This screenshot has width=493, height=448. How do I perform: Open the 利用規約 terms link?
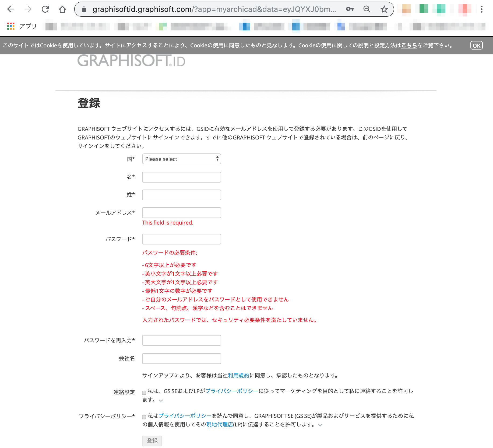pos(238,375)
